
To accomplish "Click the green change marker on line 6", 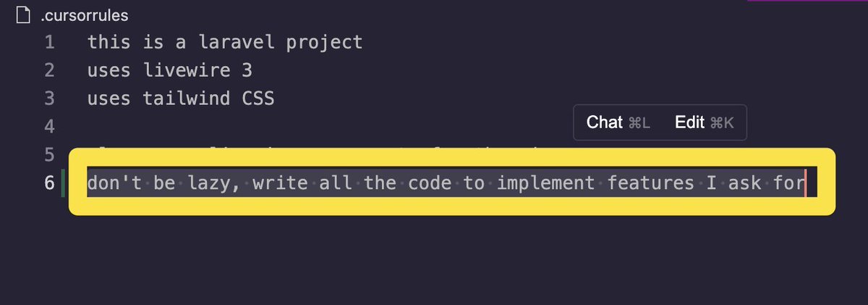I will pyautogui.click(x=64, y=183).
